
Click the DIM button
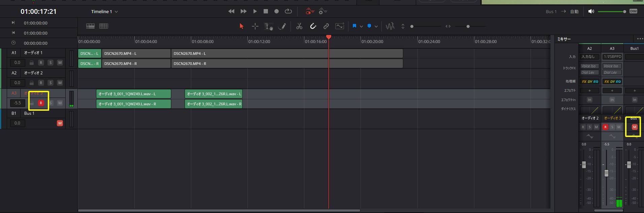[633, 11]
